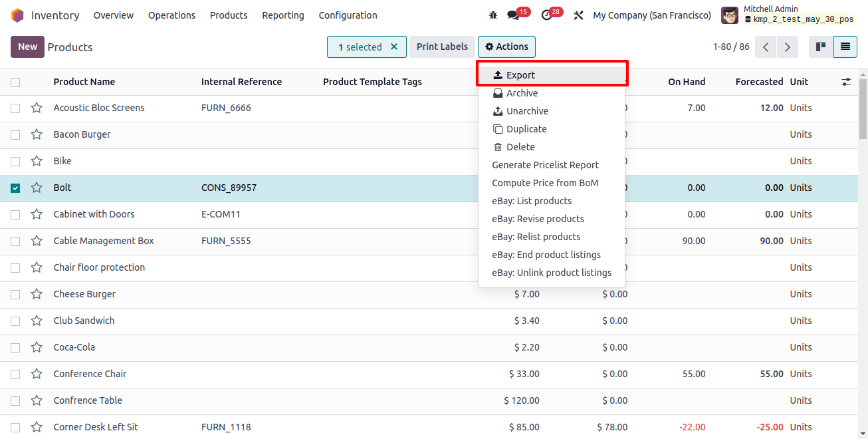Image resolution: width=868 pixels, height=439 pixels.
Task: Open optional columns settings icon
Action: pyautogui.click(x=846, y=82)
